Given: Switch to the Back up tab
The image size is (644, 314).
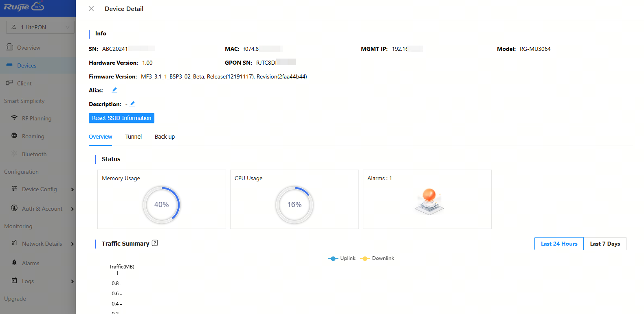Looking at the screenshot, I should pos(165,137).
